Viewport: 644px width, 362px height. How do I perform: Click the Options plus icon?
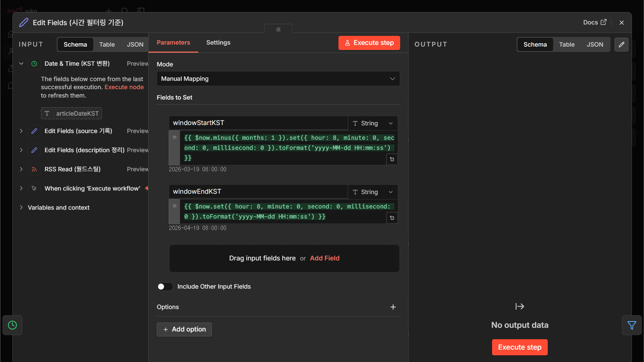tap(393, 307)
